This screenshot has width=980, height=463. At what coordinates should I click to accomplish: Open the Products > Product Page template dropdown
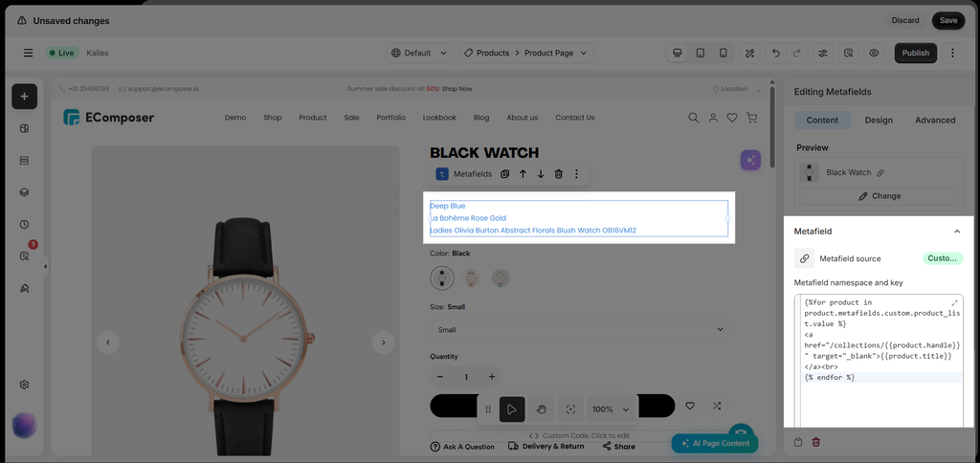[526, 54]
